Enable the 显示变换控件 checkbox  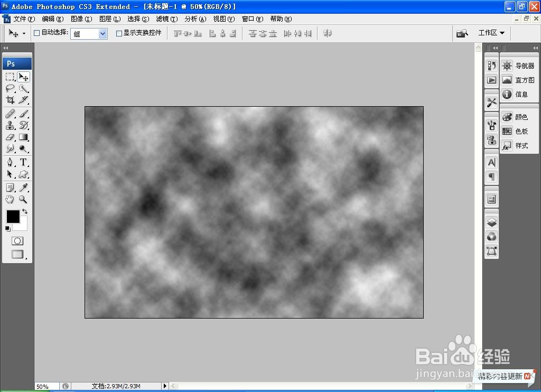[x=119, y=33]
